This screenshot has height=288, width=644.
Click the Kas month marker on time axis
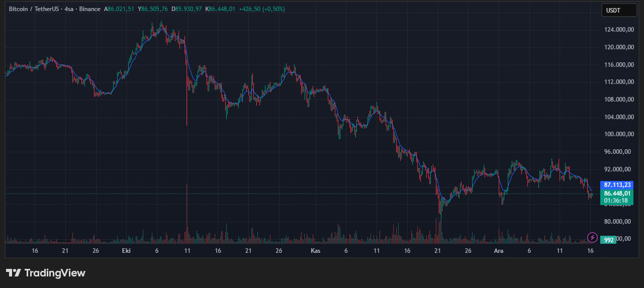[315, 250]
